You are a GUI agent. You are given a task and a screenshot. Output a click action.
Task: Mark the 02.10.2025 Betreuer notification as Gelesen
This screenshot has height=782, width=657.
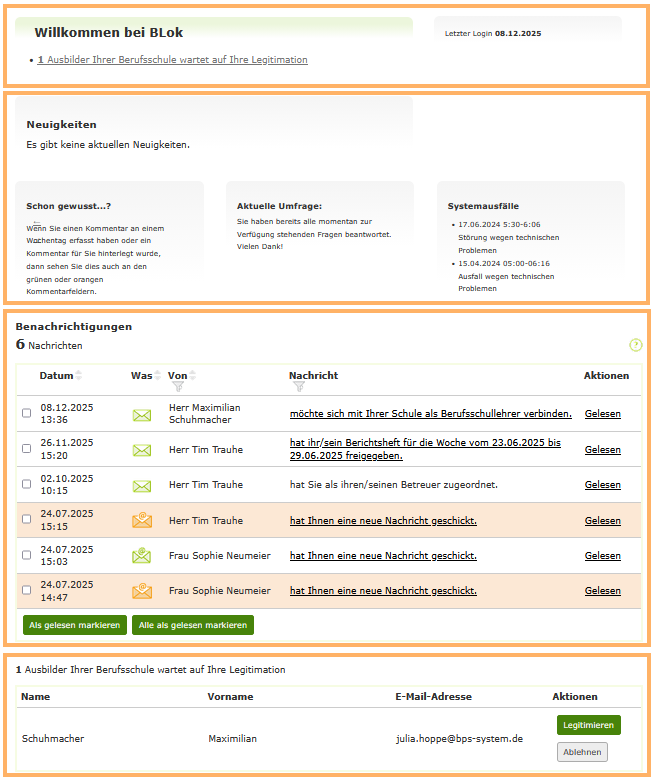tap(603, 484)
